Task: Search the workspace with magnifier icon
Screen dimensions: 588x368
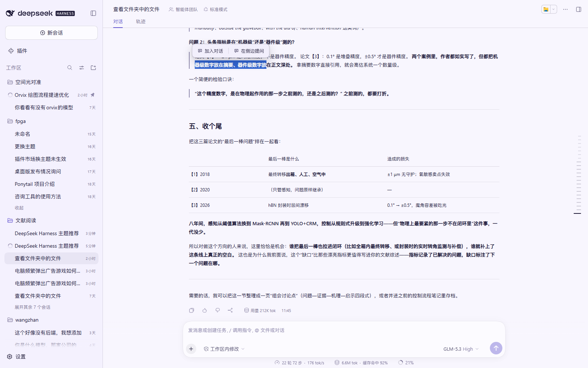Action: pyautogui.click(x=70, y=68)
